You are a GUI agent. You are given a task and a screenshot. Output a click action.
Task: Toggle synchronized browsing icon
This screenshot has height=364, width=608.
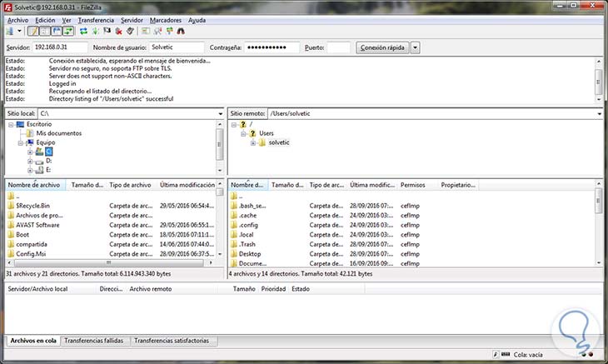tap(169, 32)
